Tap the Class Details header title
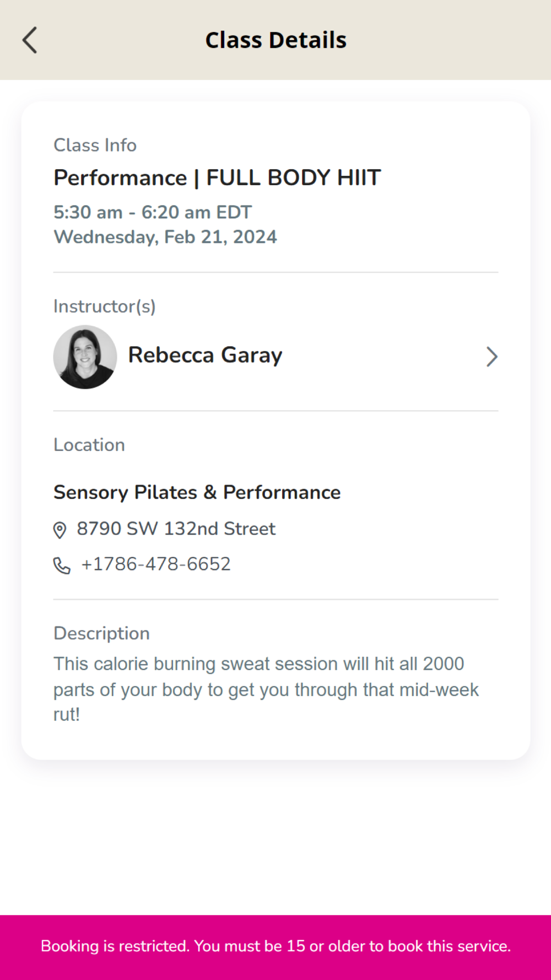The width and height of the screenshot is (551, 980). click(x=275, y=40)
